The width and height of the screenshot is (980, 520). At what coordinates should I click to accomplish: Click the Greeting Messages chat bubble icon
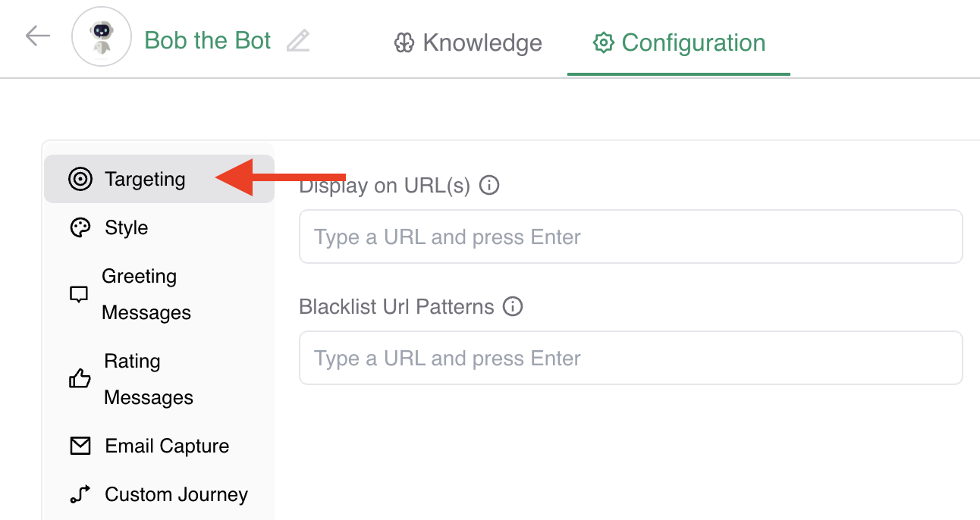pos(79,295)
